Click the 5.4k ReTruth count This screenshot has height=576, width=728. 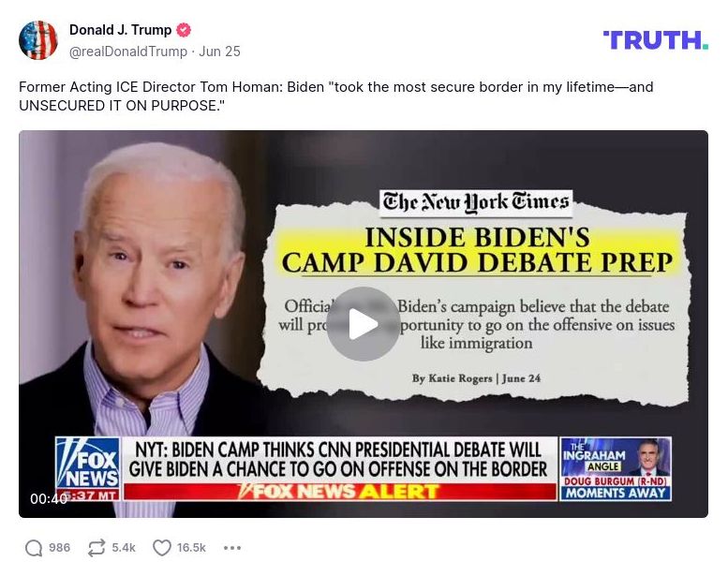pyautogui.click(x=124, y=548)
